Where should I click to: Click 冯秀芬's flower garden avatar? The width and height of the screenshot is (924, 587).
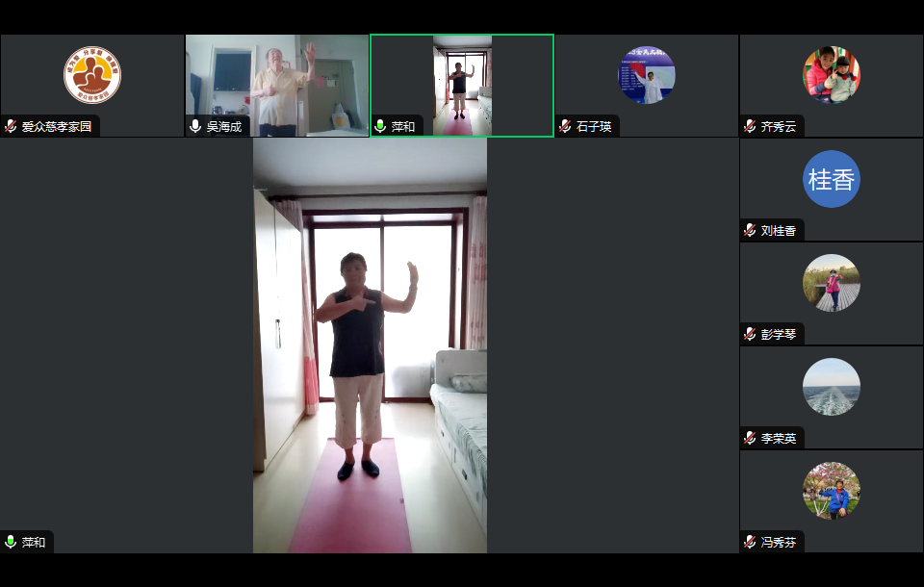click(832, 491)
